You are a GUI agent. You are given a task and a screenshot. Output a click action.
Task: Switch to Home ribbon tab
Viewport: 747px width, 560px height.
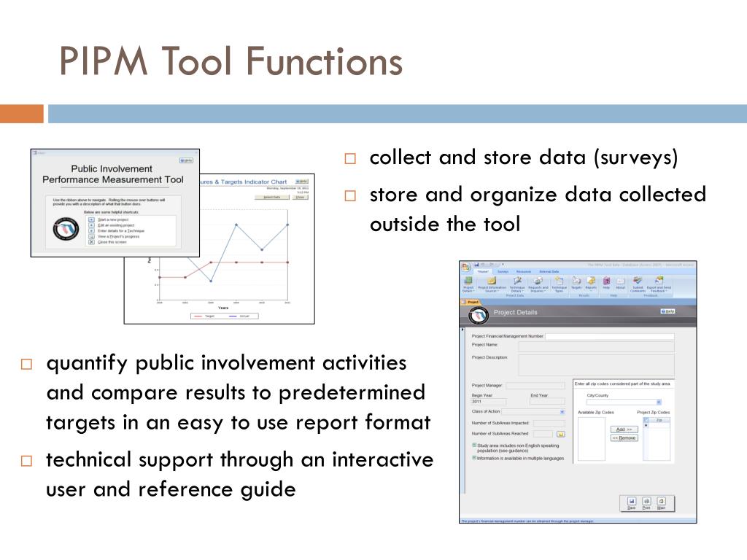coord(483,271)
